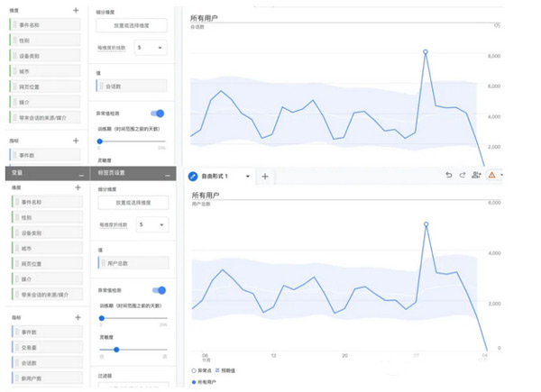
Task: Click the orange warning triangle icon
Action: [491, 175]
